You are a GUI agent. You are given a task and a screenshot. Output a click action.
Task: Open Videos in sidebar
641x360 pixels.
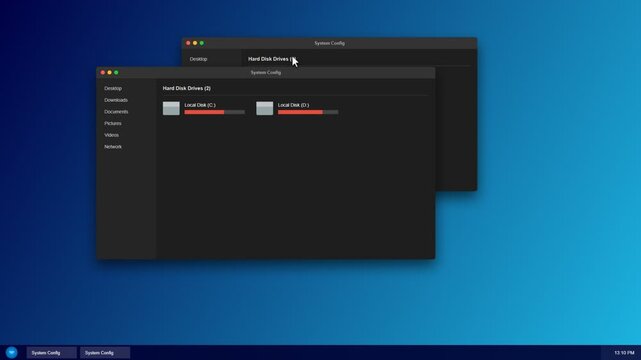pos(111,135)
